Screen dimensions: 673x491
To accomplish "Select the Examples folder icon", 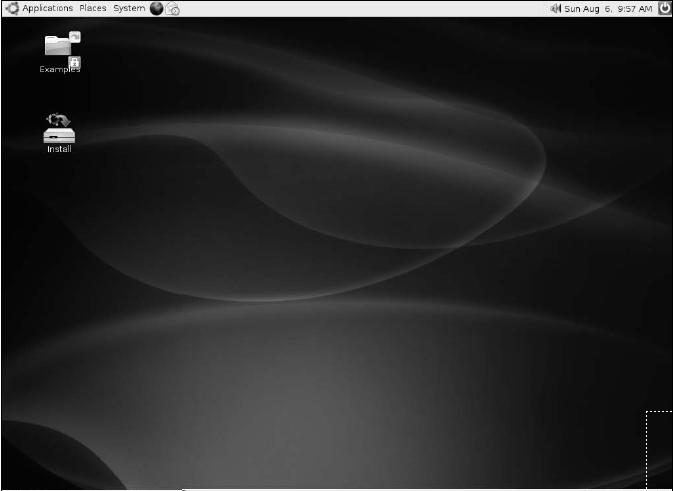I will pyautogui.click(x=61, y=52).
